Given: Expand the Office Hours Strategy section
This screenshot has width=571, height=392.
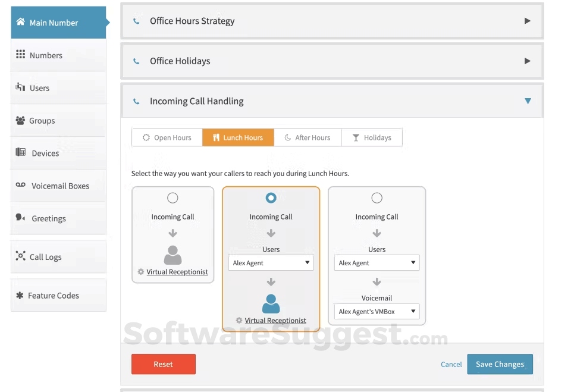Looking at the screenshot, I should point(528,21).
